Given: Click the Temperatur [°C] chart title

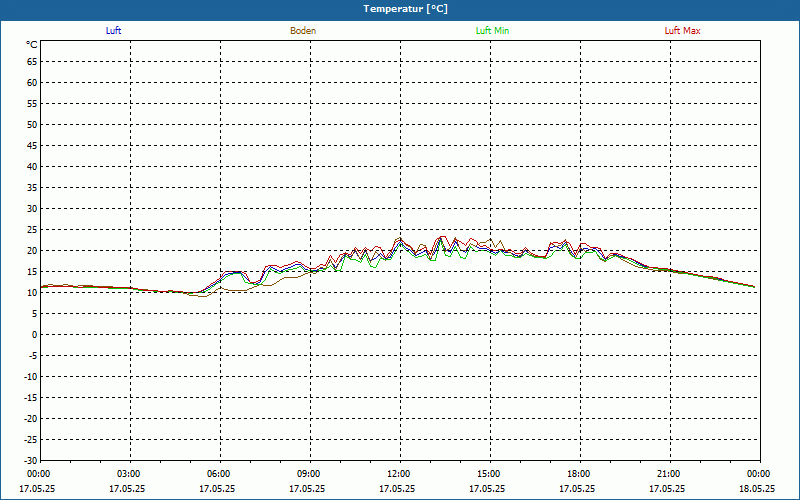Looking at the screenshot, I should (x=406, y=9).
